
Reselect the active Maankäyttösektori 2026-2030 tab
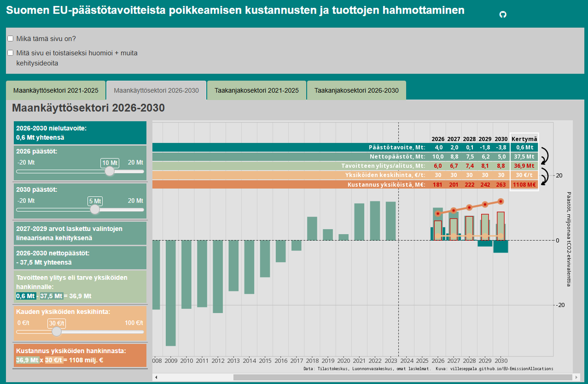point(156,90)
